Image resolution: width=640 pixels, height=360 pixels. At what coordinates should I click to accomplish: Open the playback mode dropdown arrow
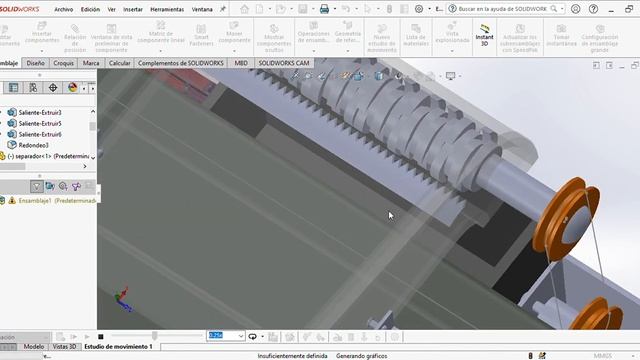[262, 337]
